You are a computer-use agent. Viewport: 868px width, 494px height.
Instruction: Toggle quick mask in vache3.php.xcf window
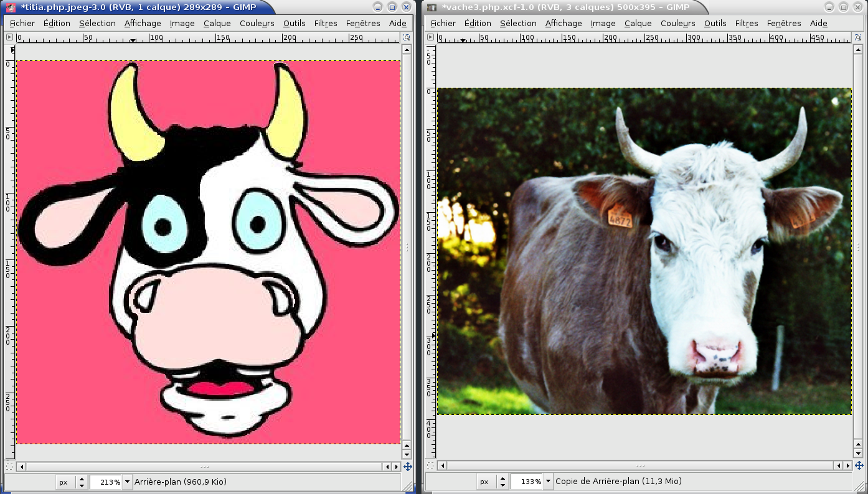click(x=430, y=465)
